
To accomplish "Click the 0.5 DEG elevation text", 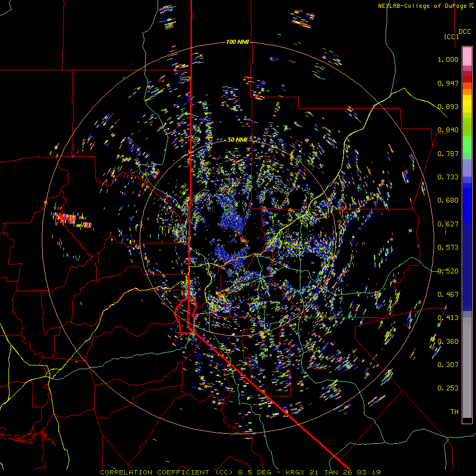I will tap(255, 472).
